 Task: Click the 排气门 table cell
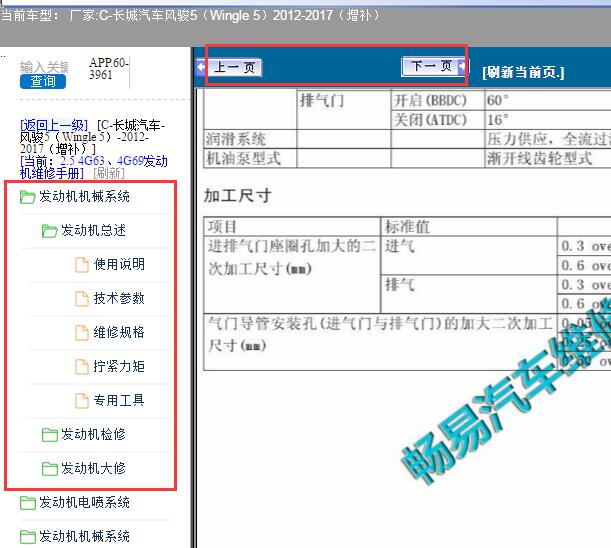pyautogui.click(x=344, y=110)
